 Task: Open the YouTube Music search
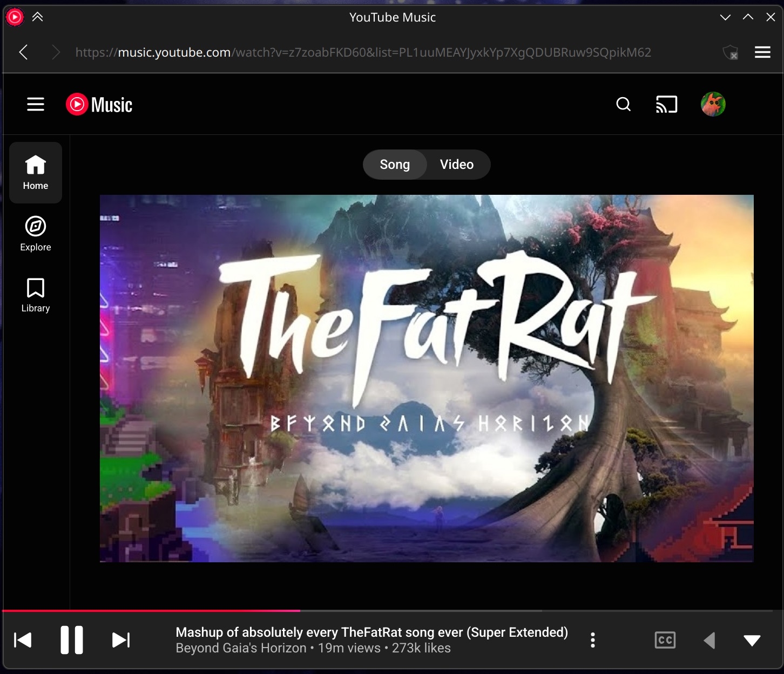pos(623,104)
